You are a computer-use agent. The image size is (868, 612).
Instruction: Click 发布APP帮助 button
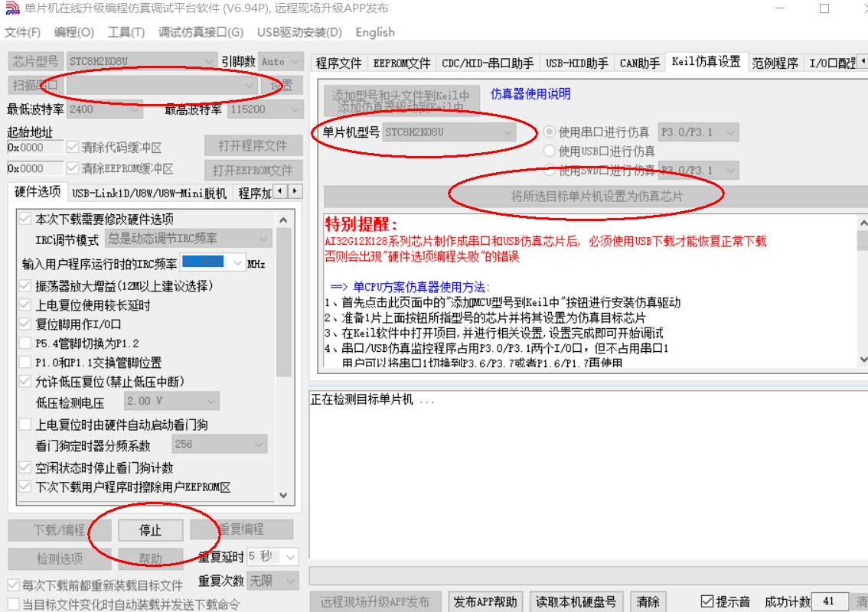point(485,601)
